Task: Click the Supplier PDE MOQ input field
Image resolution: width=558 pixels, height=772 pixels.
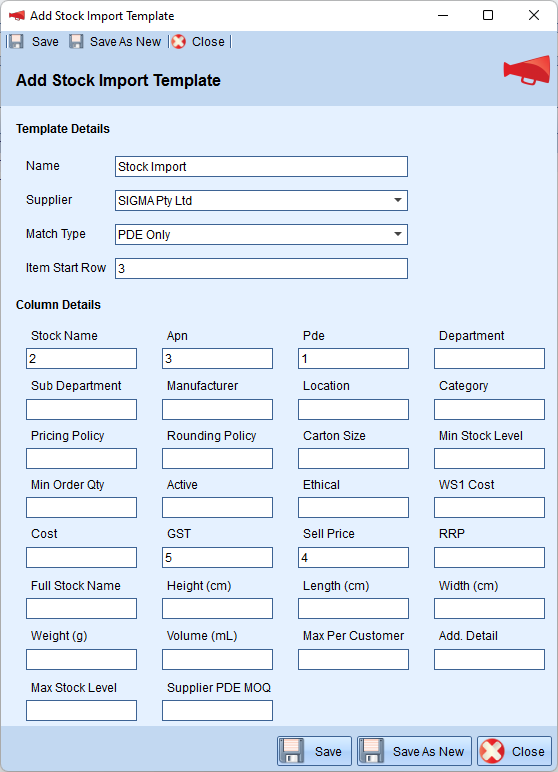Action: pyautogui.click(x=217, y=710)
